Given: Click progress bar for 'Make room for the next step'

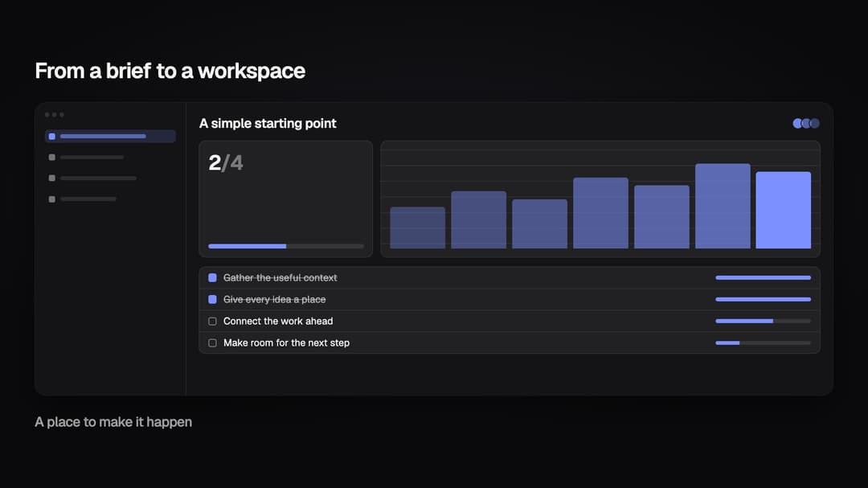Looking at the screenshot, I should [763, 342].
